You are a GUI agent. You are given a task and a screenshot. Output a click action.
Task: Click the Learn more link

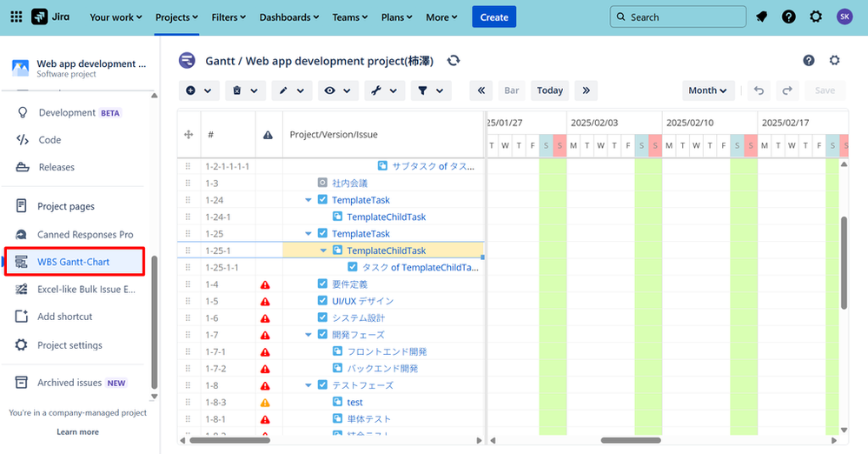[x=77, y=432]
